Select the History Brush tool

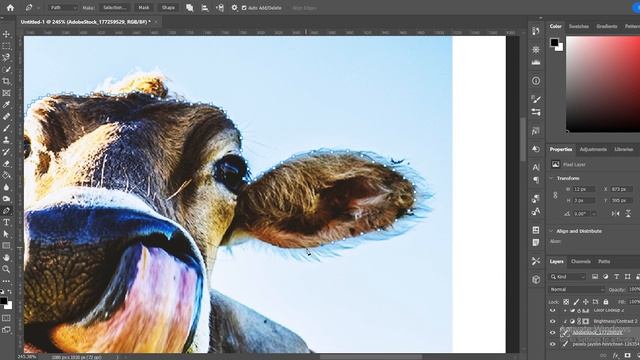tap(6, 152)
